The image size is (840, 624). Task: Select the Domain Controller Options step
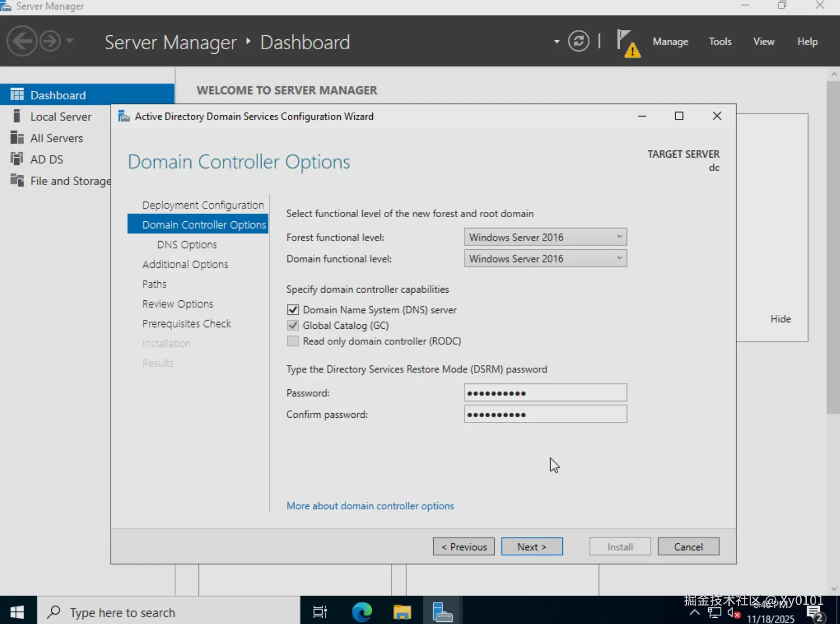point(198,224)
